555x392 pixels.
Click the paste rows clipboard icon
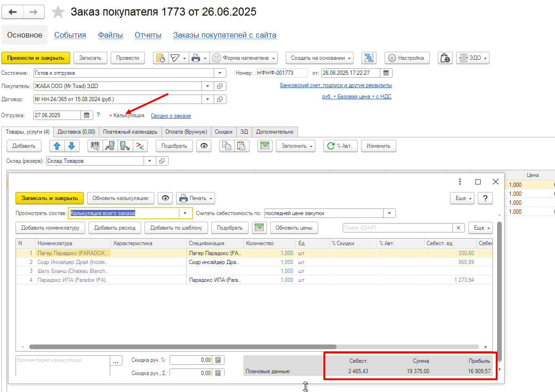pyautogui.click(x=241, y=146)
